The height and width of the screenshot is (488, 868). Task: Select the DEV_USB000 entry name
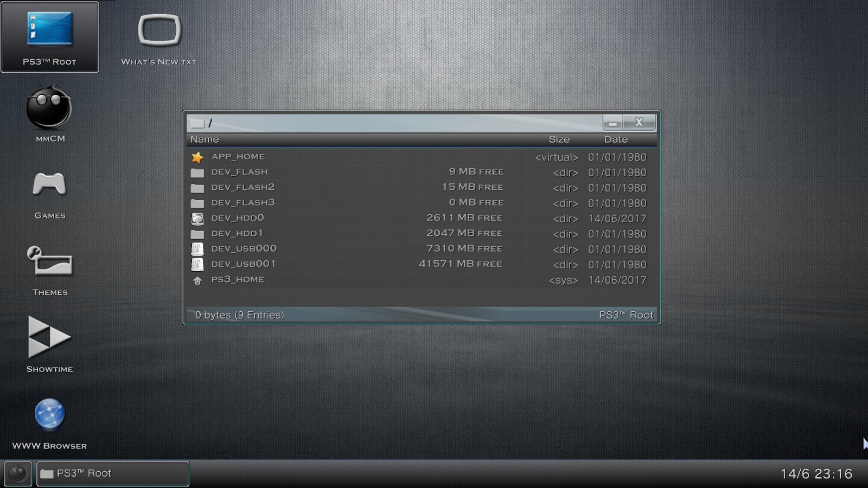point(244,248)
